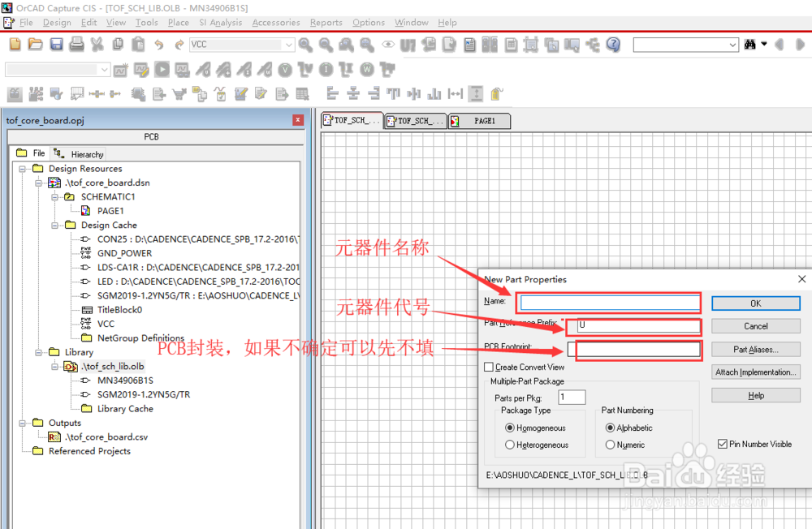
Task: Click the distribute horizontally toolbar icon
Action: pyautogui.click(x=456, y=93)
